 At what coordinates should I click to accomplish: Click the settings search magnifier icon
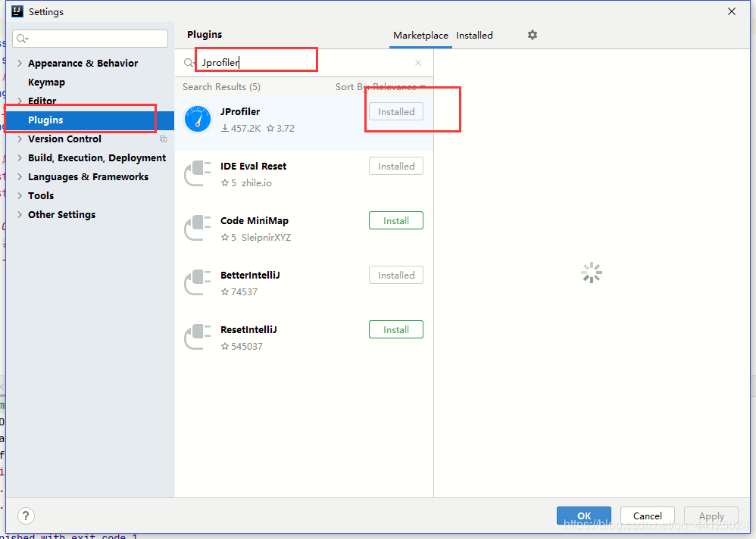(x=22, y=39)
